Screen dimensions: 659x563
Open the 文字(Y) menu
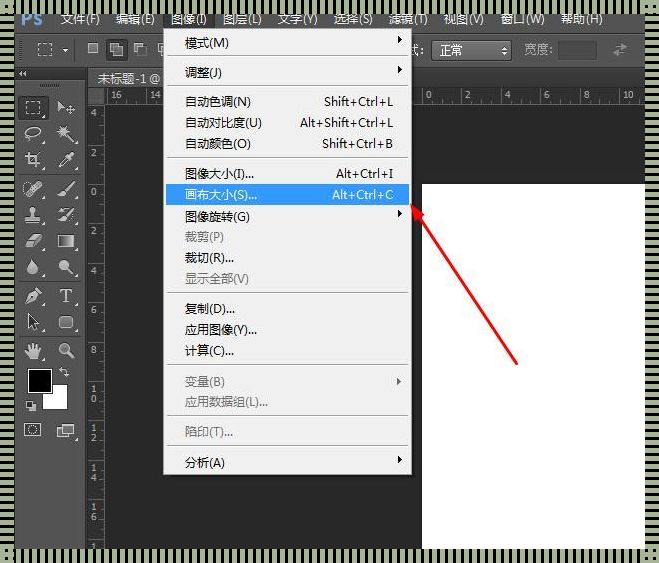(x=297, y=19)
